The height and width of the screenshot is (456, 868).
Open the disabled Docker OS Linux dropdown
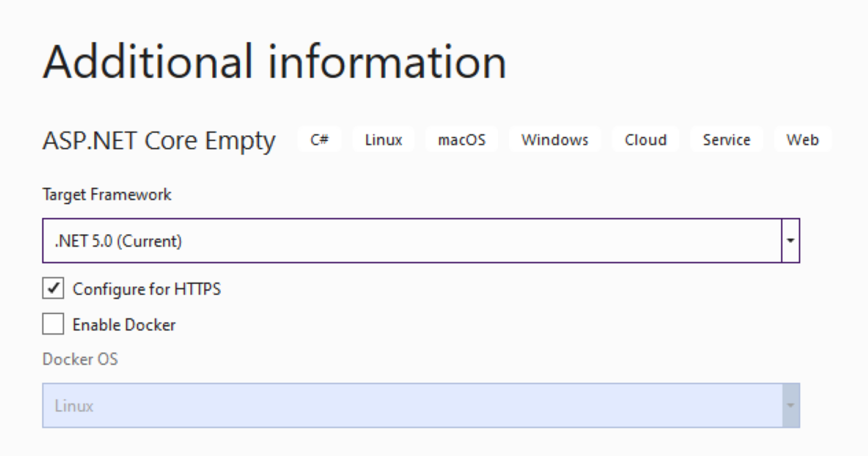[421, 405]
